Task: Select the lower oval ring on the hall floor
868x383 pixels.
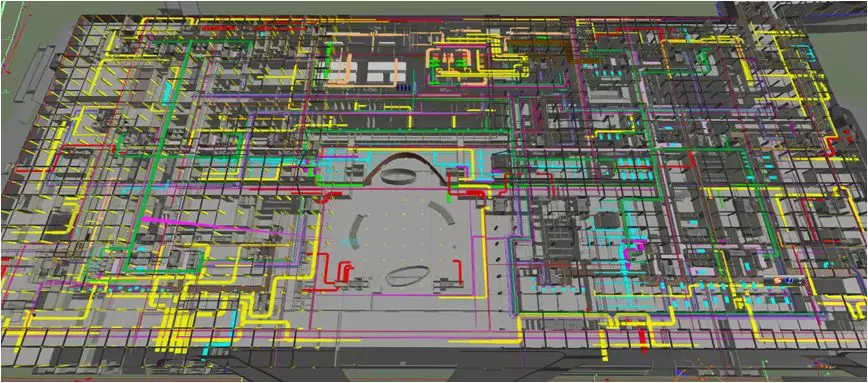Action: [x=407, y=275]
